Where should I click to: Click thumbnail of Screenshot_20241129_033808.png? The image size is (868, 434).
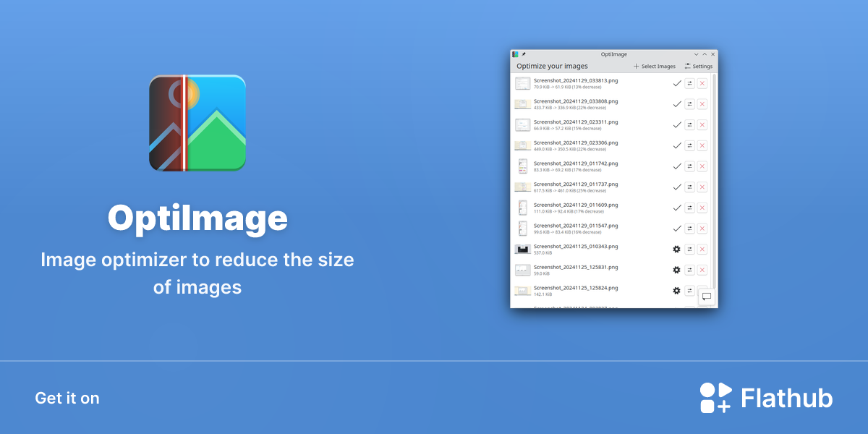pyautogui.click(x=522, y=104)
